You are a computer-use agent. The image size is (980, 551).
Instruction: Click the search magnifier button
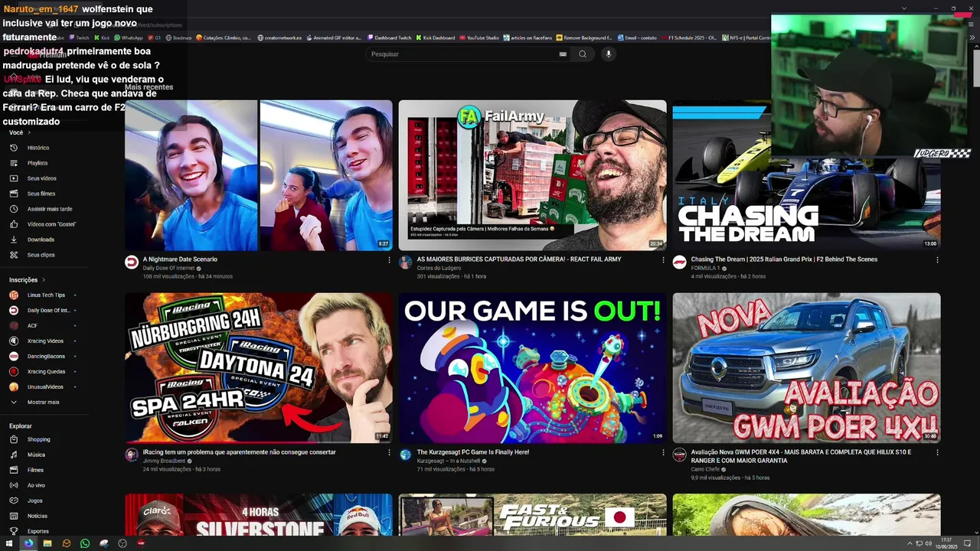click(583, 54)
